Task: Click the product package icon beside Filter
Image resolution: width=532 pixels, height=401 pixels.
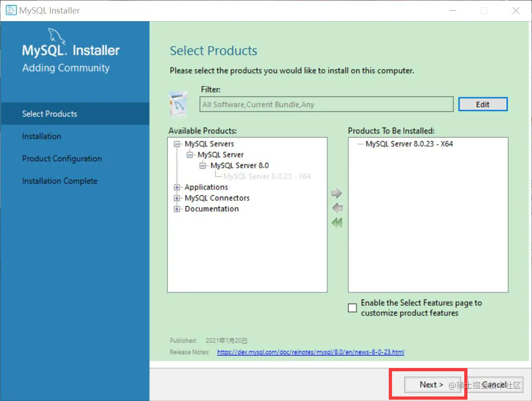Action: [178, 104]
